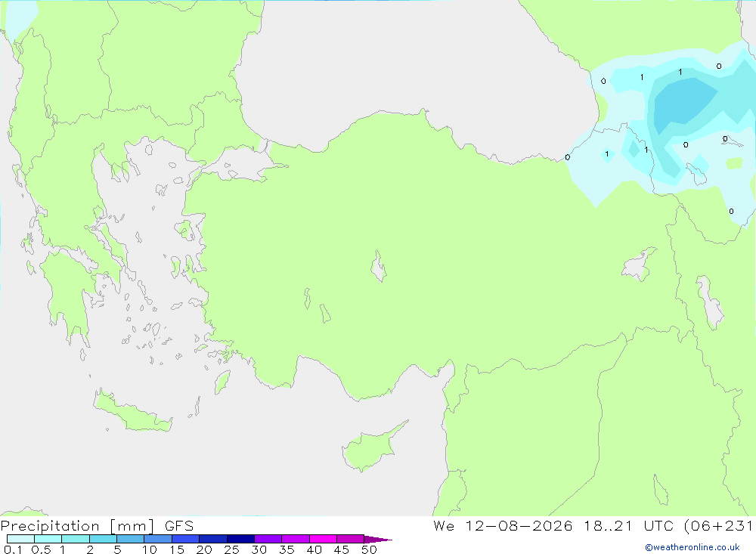Pick the 40–45 mm magenta legend swatch
Viewport: 756px width, 554px height.
(323, 539)
